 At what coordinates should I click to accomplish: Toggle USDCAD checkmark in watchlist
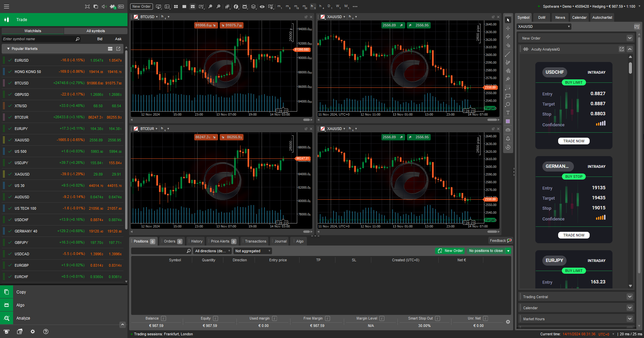[x=10, y=254]
